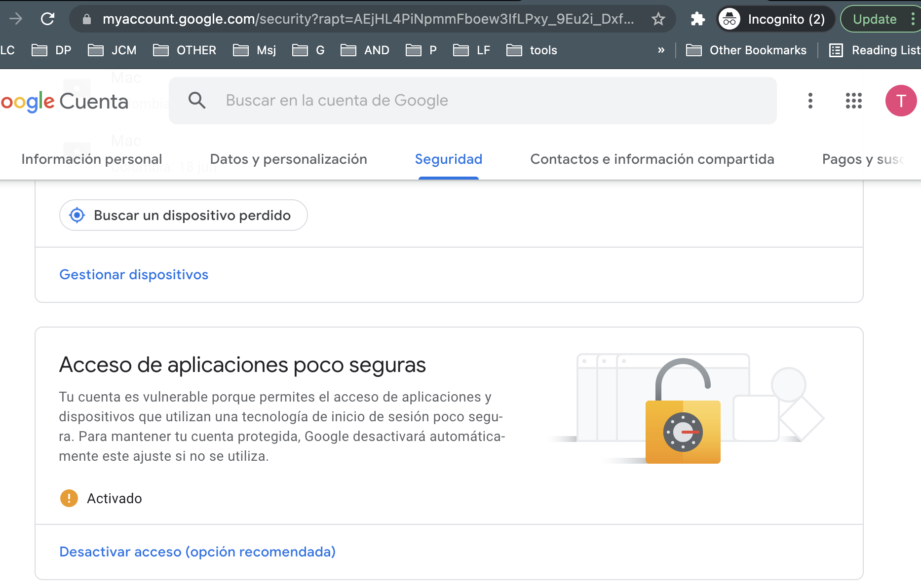
Task: Click Desactivar acceso (opción recomendada) link
Action: coord(197,552)
